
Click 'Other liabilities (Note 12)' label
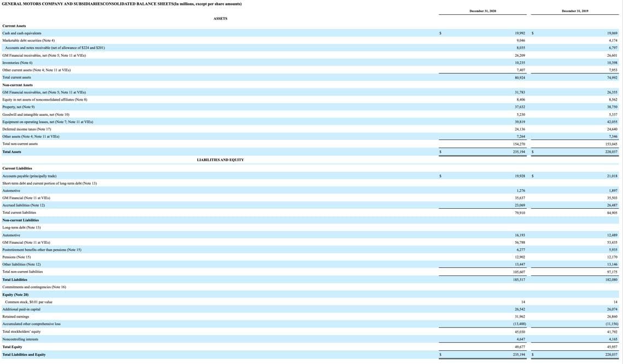(x=21, y=265)
